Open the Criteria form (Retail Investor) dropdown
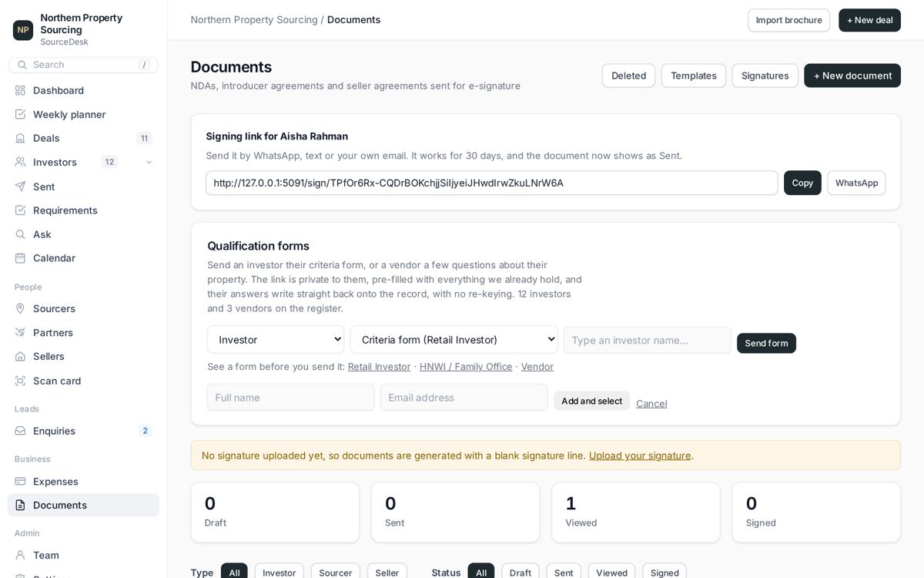Viewport: 924px width, 578px height. (x=454, y=340)
